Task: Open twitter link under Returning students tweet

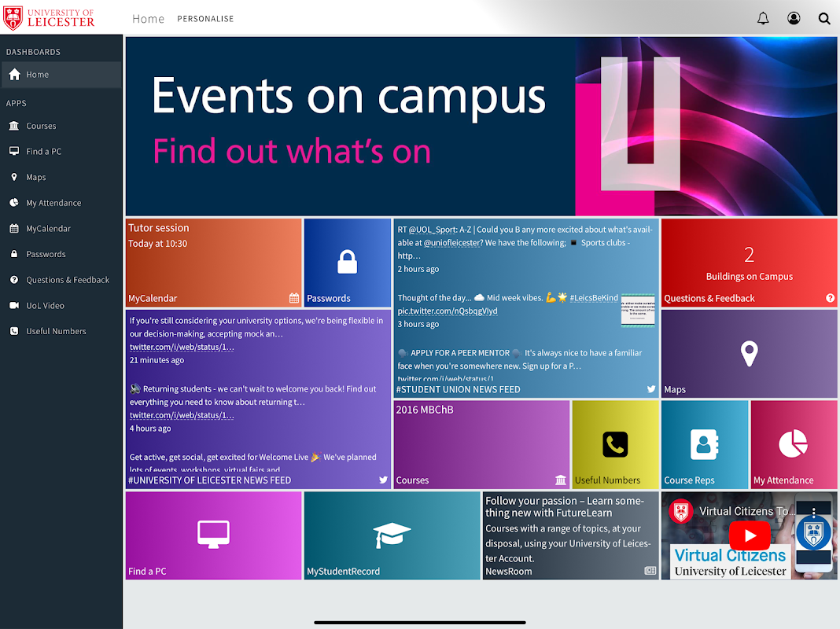Action: [x=182, y=415]
